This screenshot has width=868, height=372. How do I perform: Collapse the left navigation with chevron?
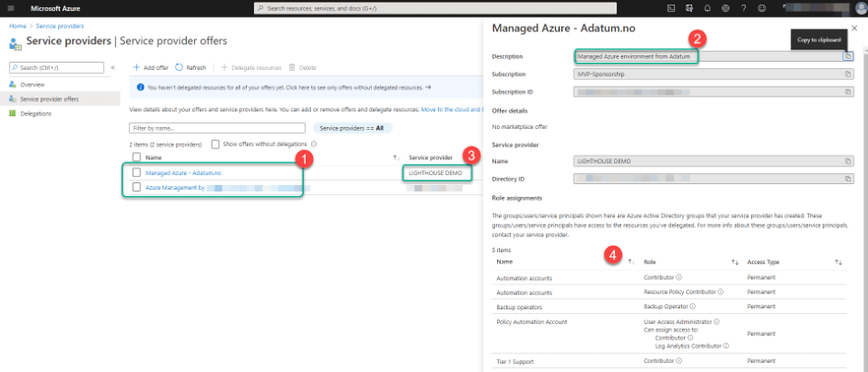[112, 68]
